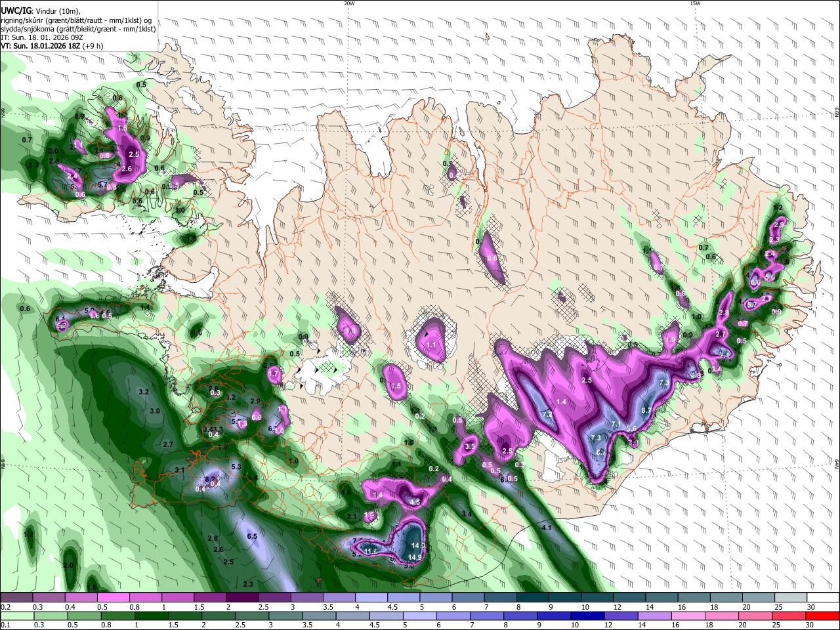Click the '7.2' value on the map
Image resolution: width=840 pixels, height=630 pixels.
(x=549, y=414)
